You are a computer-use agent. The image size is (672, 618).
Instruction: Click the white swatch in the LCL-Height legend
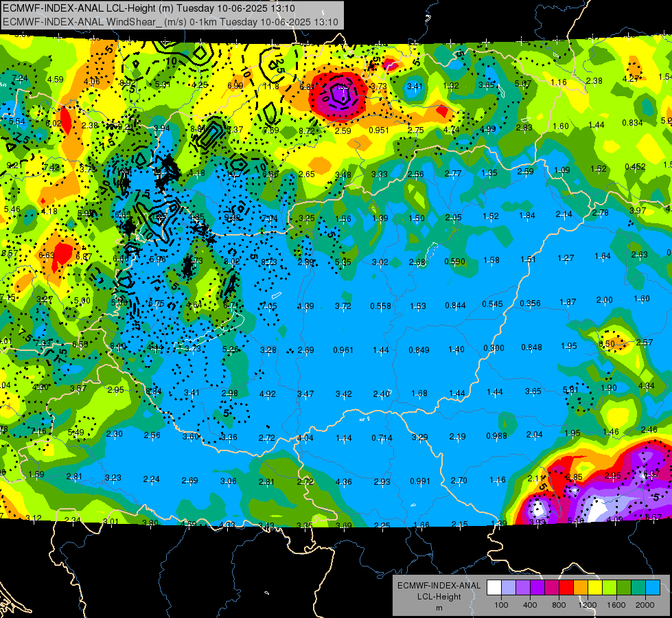pos(494,587)
